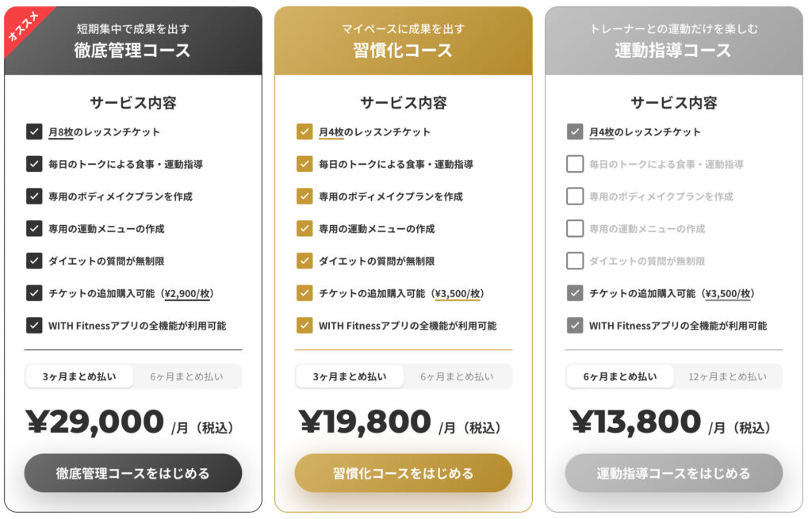Start the 徹底管理コース with the dark button
Viewport: 812px width, 519px height.
pos(133,473)
